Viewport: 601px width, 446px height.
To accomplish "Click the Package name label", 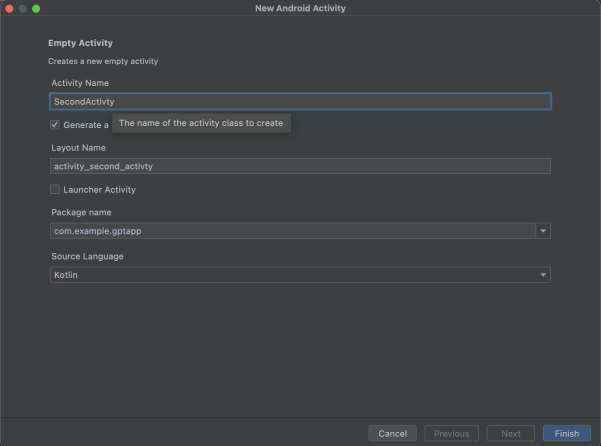I will pyautogui.click(x=81, y=212).
